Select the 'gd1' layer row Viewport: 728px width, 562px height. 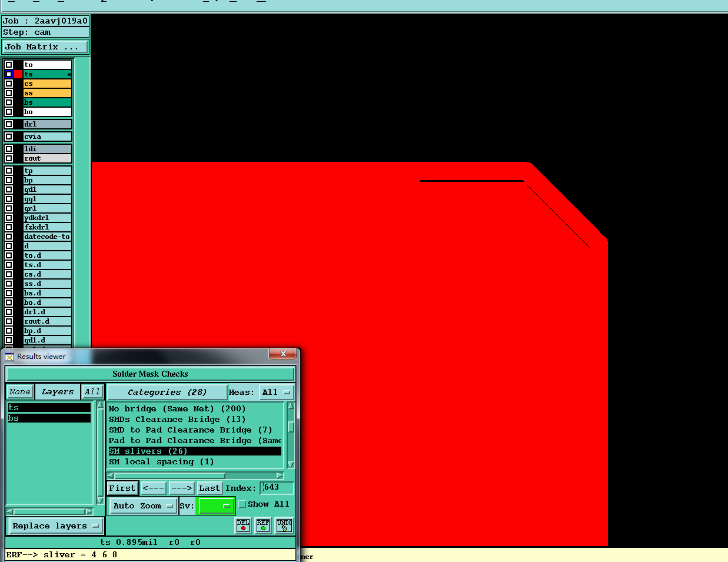[x=47, y=190]
